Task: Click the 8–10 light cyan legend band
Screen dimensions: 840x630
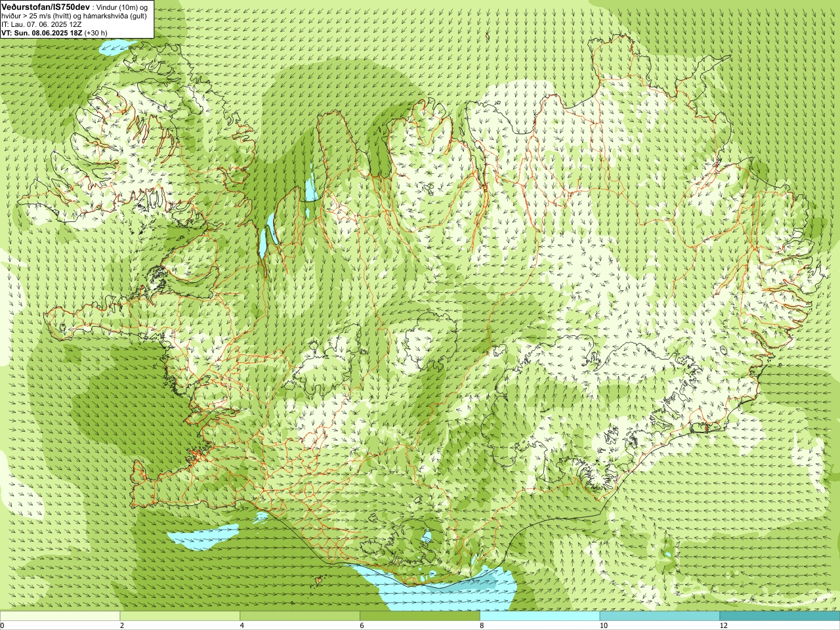Action: coord(540,616)
